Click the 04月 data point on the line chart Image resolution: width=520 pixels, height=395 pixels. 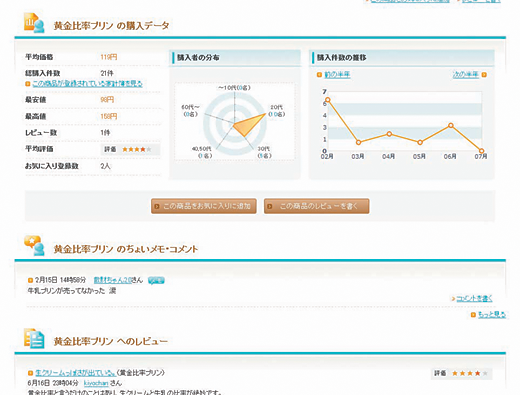tap(389, 134)
